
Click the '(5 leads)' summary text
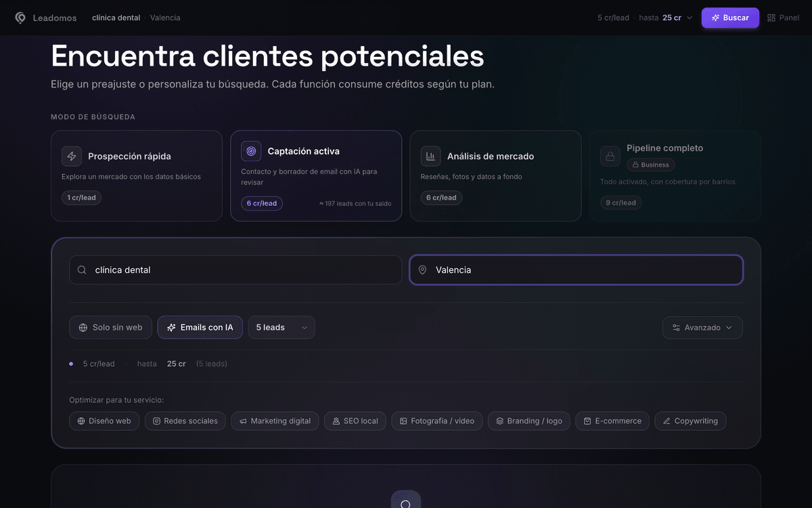tap(212, 364)
